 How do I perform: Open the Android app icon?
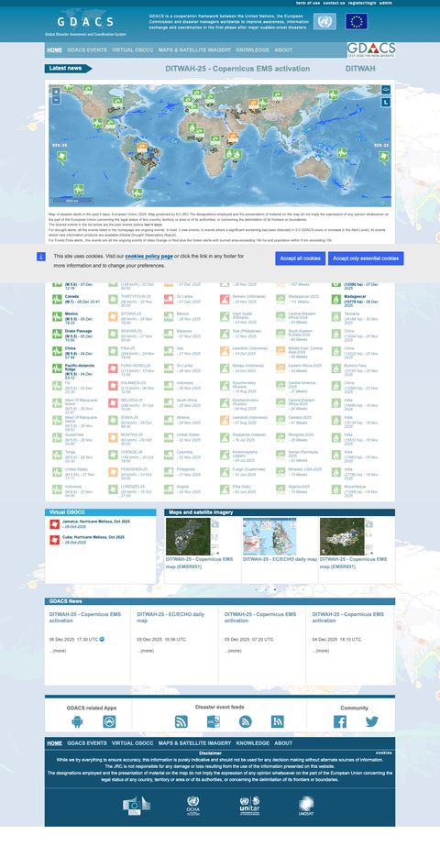77,721
